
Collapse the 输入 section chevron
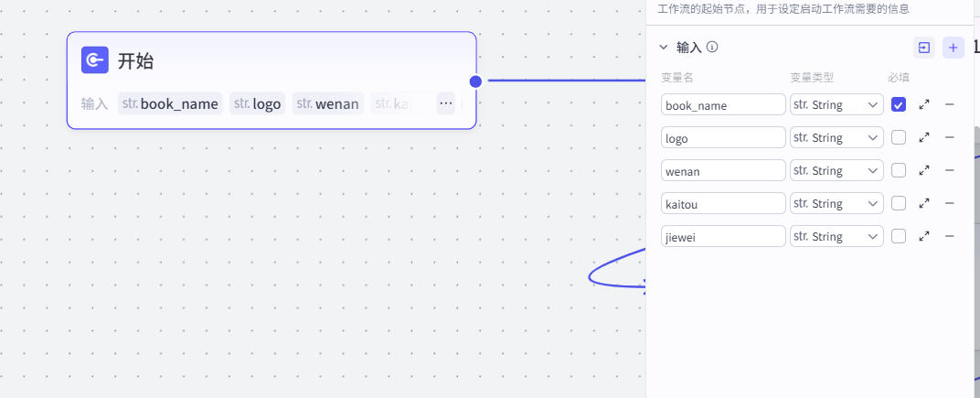[x=664, y=48]
